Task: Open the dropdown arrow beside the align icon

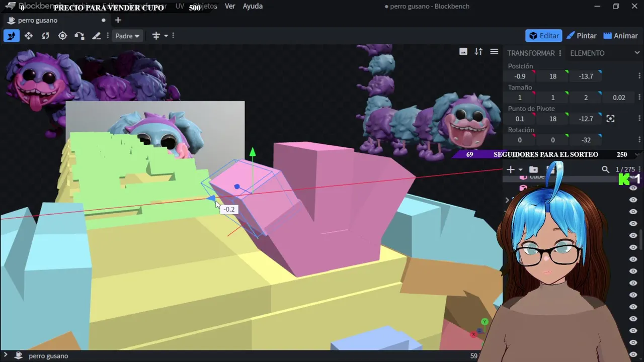Action: click(166, 36)
